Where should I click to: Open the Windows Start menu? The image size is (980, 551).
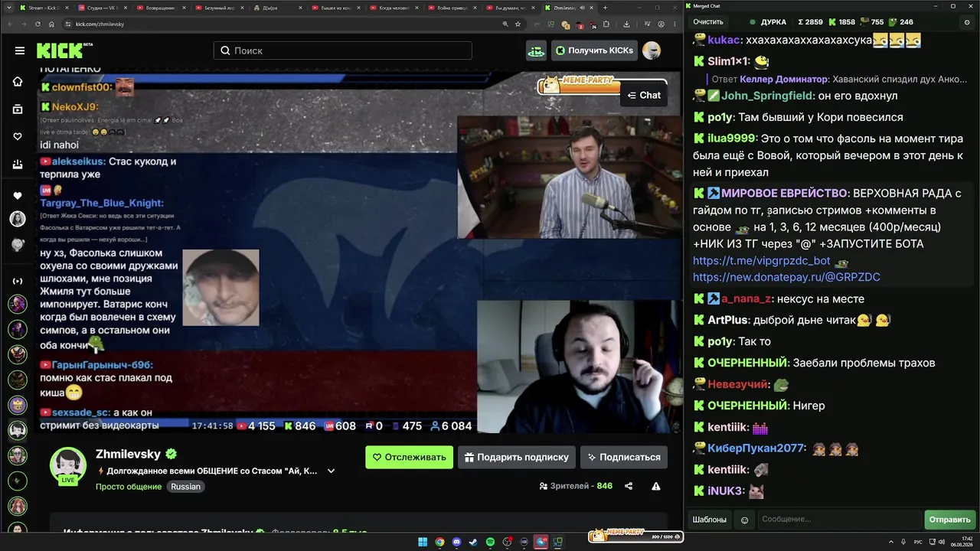point(423,542)
